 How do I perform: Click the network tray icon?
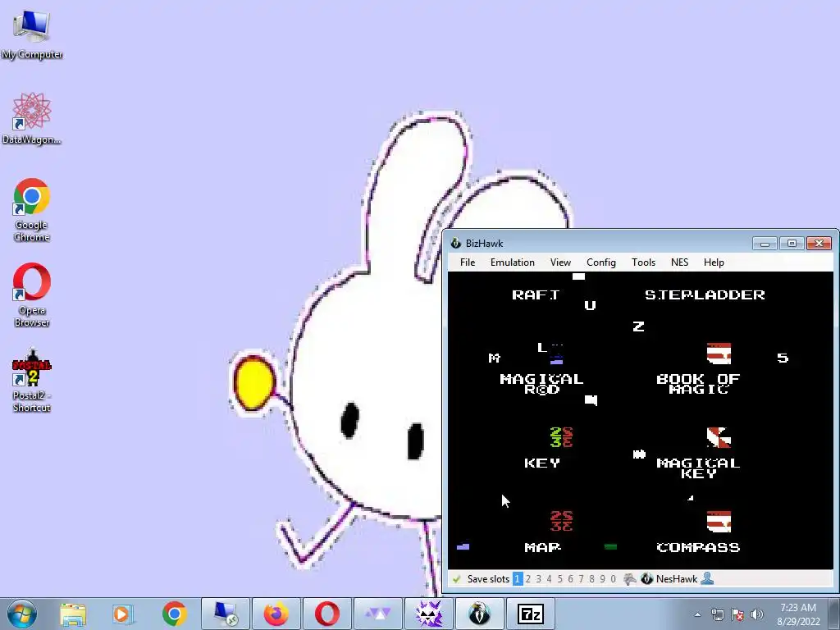(x=717, y=614)
